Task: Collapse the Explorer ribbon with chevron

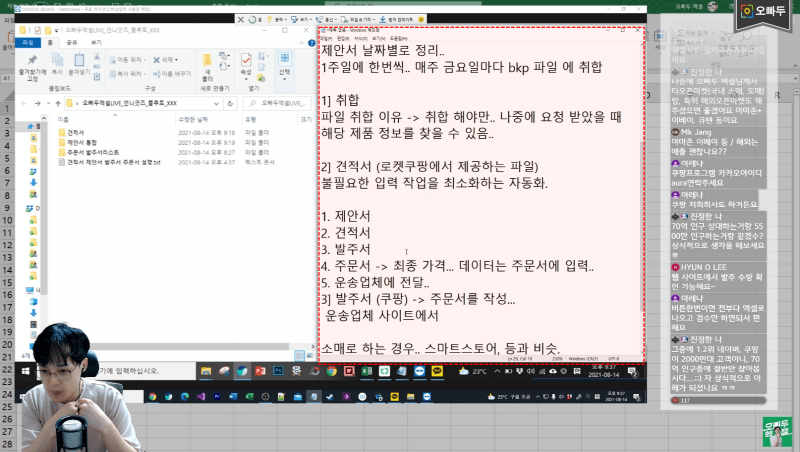Action: (302, 43)
